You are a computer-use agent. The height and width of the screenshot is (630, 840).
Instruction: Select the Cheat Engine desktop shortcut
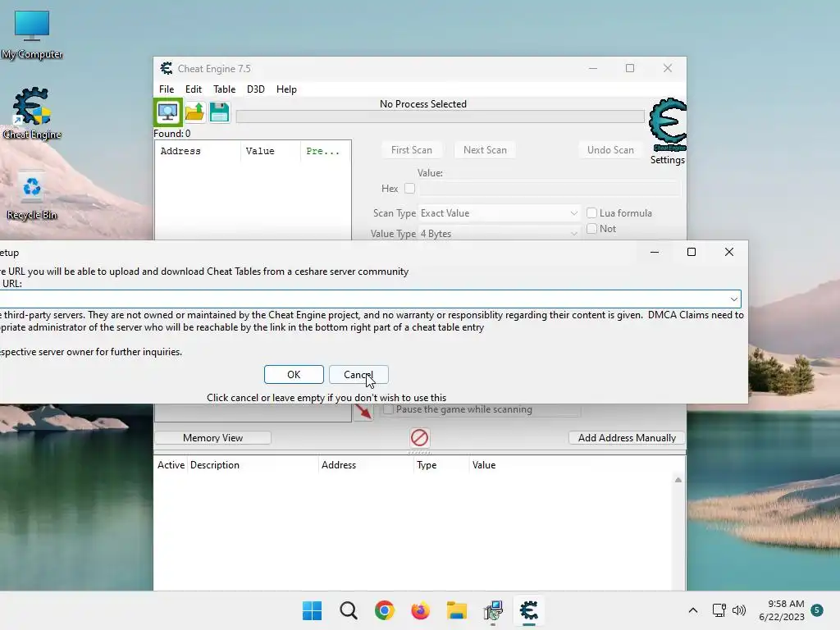tap(32, 113)
